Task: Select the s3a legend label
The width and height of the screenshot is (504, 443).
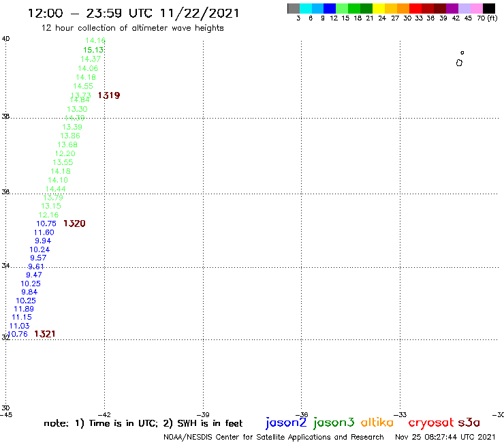Action: pyautogui.click(x=469, y=423)
